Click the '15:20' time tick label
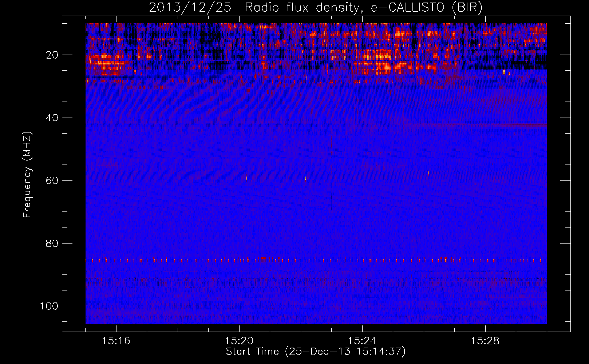The image size is (589, 364). (x=239, y=341)
